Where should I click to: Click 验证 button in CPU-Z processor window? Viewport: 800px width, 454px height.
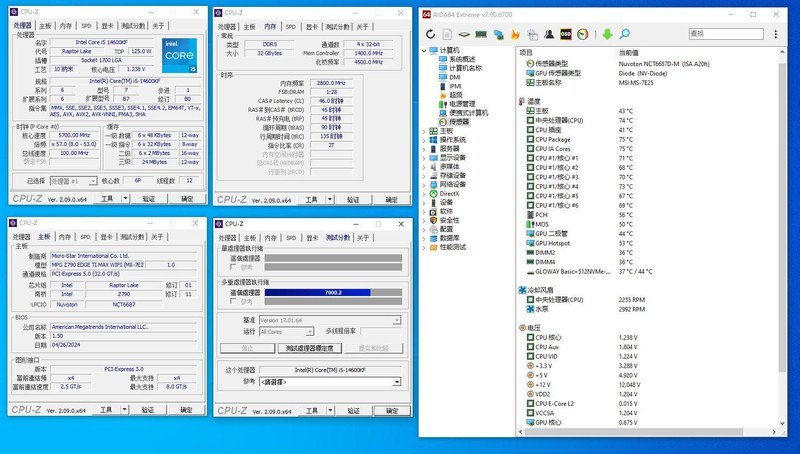(x=148, y=198)
